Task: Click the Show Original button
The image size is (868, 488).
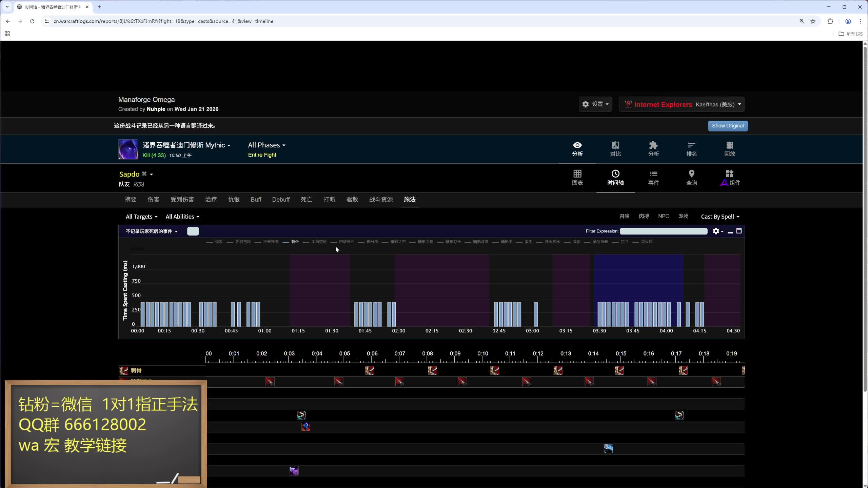Action: (x=728, y=126)
